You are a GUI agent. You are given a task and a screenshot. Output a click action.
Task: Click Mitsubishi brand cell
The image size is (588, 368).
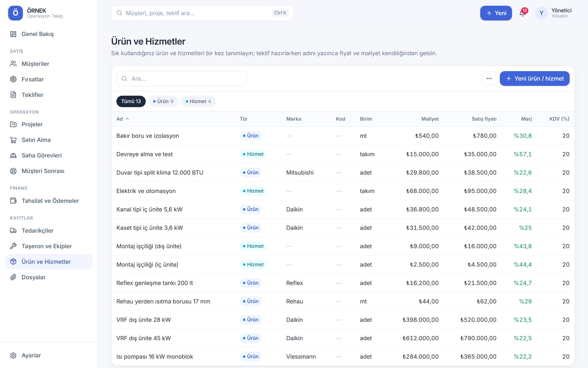tap(300, 173)
